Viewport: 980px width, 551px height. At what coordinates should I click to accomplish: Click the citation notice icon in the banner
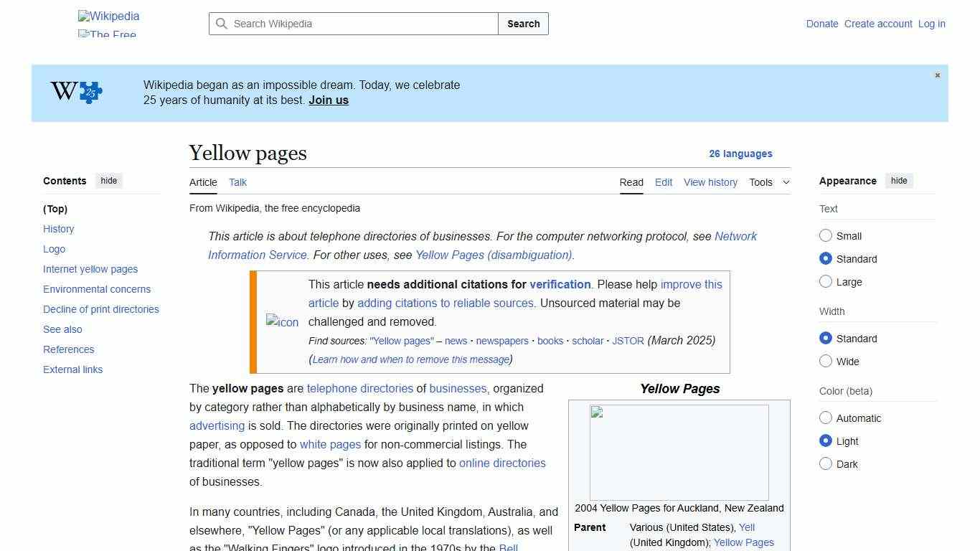(282, 321)
